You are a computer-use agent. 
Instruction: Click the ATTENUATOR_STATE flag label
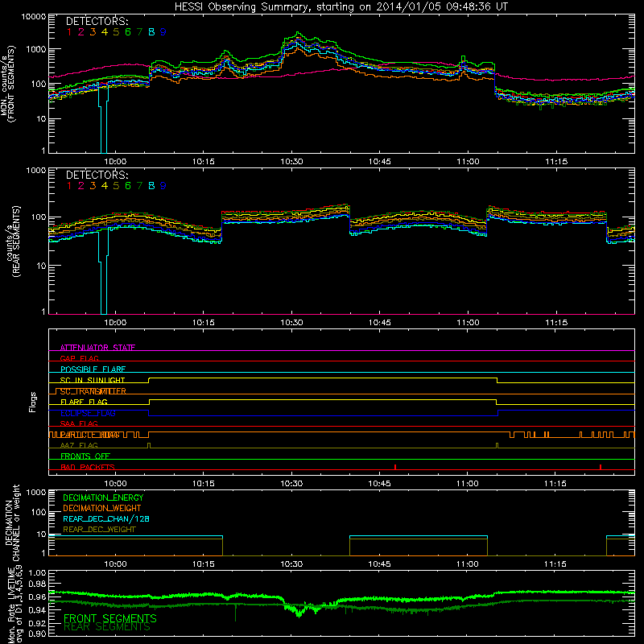pos(97,348)
